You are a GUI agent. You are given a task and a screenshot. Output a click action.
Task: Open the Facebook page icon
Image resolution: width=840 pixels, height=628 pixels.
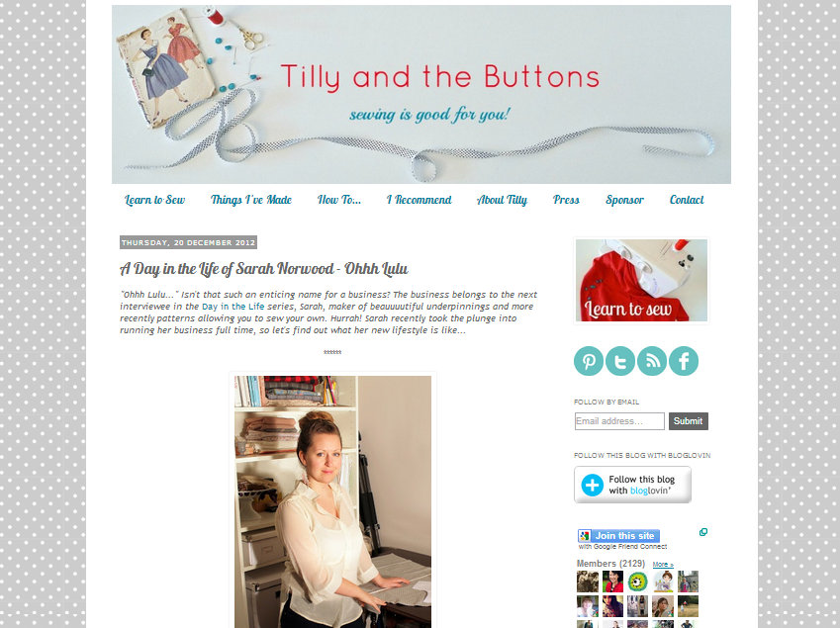click(684, 361)
